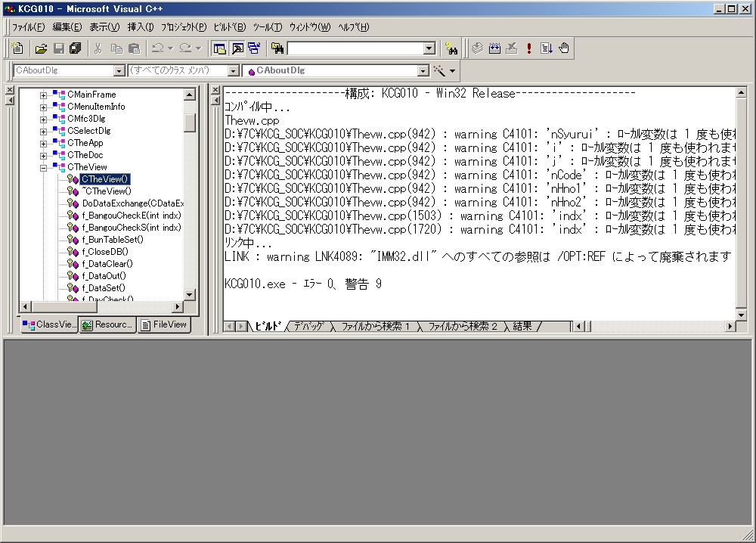Toggle the Workspace window icon
The width and height of the screenshot is (756, 543).
point(219,48)
